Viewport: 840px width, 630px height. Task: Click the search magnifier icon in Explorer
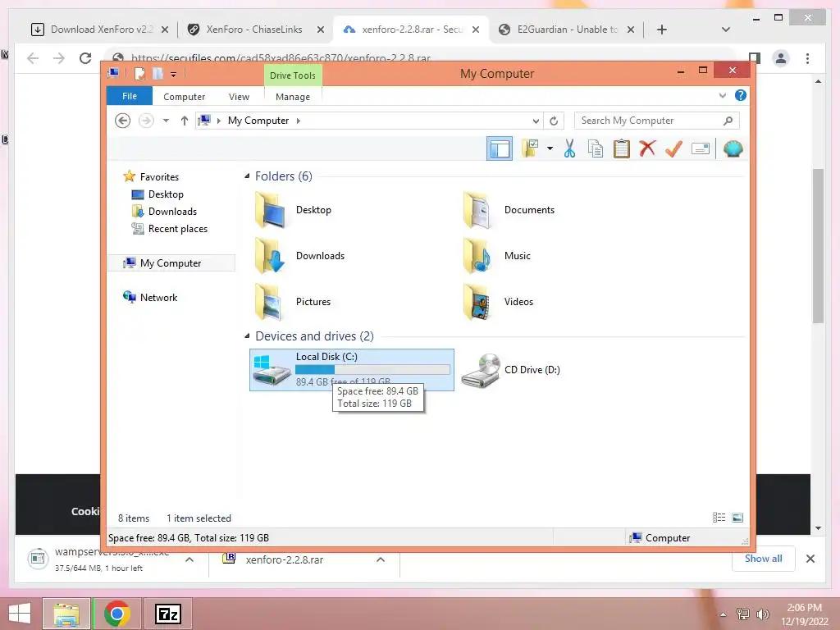(x=728, y=121)
